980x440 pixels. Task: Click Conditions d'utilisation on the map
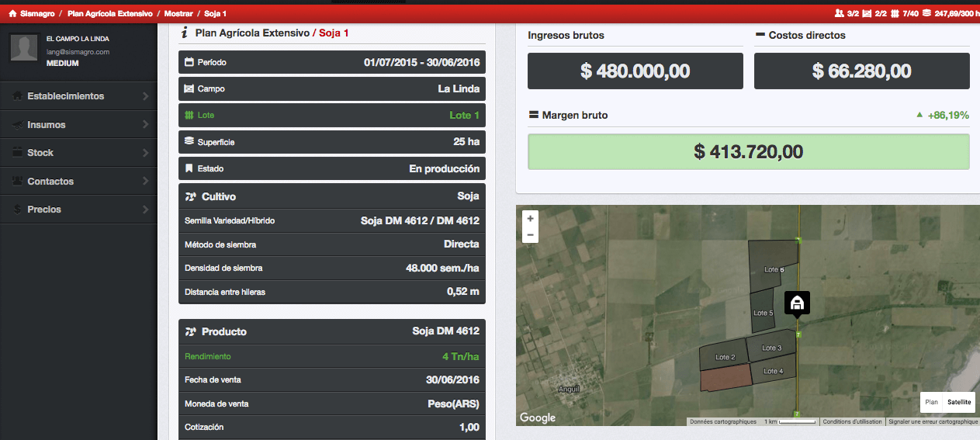coord(852,421)
